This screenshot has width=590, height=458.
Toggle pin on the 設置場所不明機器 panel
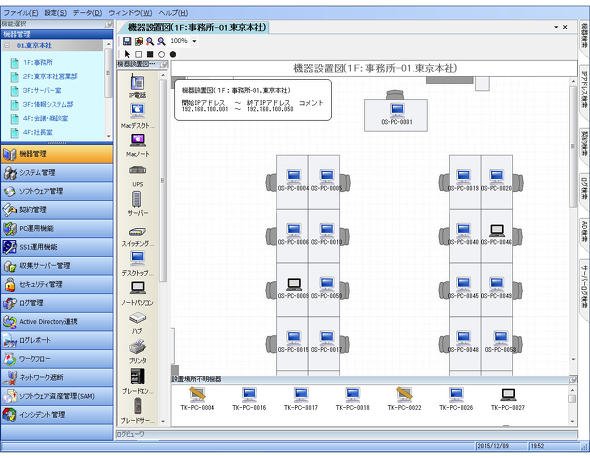tap(572, 379)
